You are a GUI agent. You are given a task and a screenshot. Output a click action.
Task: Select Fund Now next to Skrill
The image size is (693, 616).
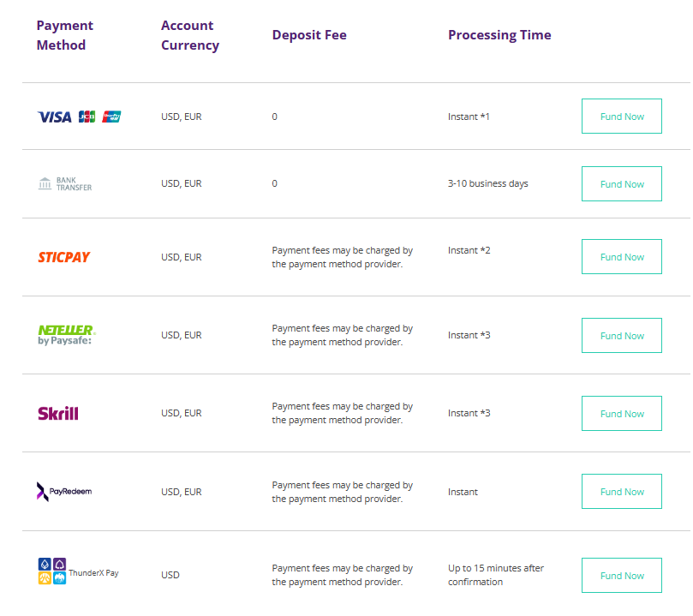(x=621, y=414)
